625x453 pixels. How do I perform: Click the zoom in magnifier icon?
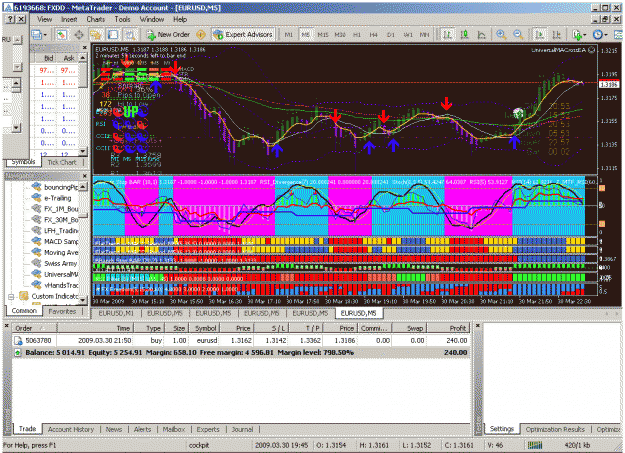(x=501, y=35)
